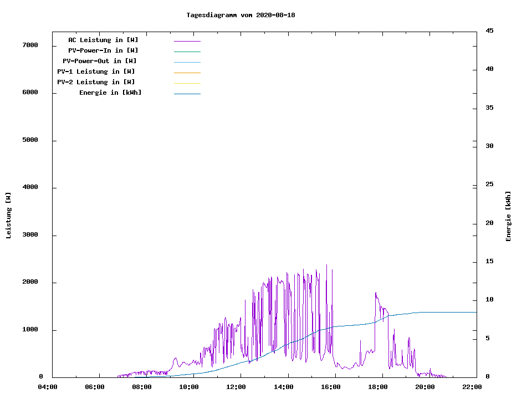Screen dimensions: 532x399
Task: Click the gray PV-1 Leistung legend line sample
Action: (x=187, y=73)
